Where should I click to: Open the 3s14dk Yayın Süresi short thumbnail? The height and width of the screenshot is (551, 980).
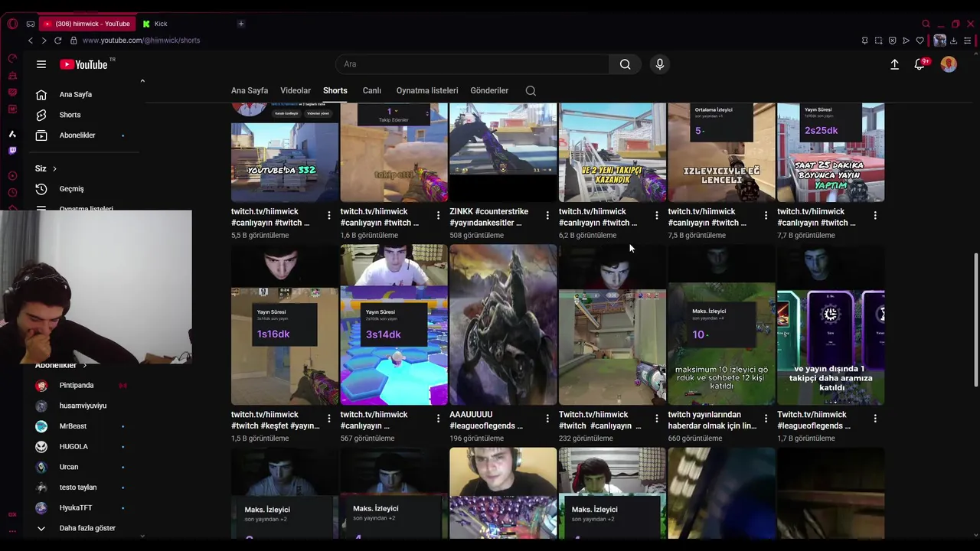(x=394, y=324)
